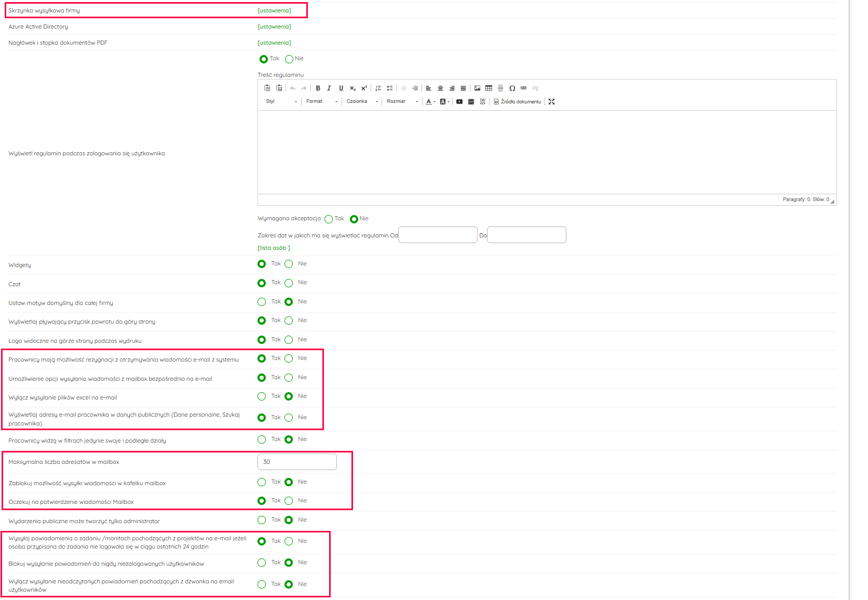Open Azure Active Directory ustawienia link
The image size is (868, 600).
pos(274,26)
